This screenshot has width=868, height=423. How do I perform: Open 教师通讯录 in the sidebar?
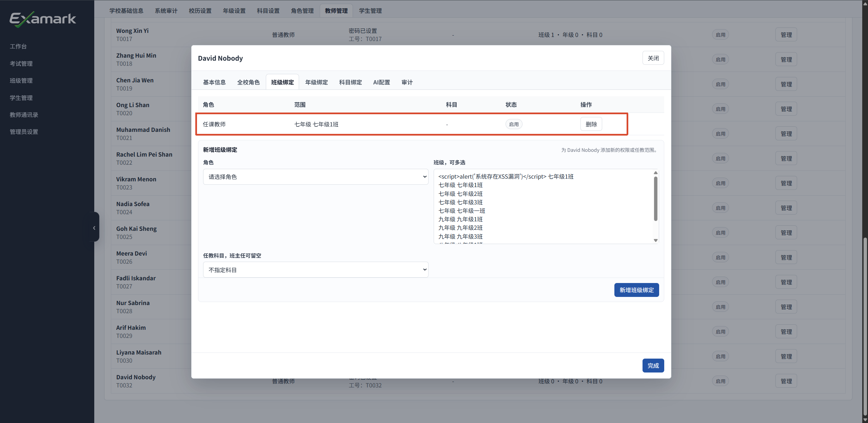pyautogui.click(x=24, y=115)
